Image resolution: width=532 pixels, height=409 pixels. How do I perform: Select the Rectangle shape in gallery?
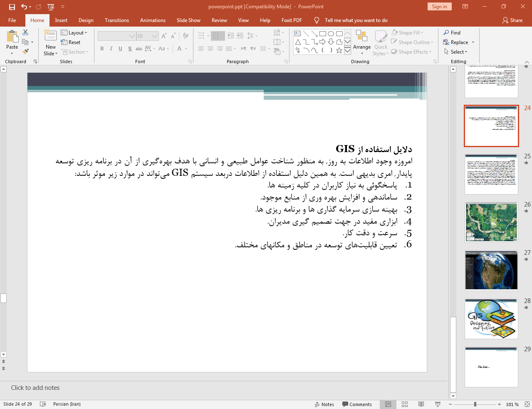pos(322,34)
